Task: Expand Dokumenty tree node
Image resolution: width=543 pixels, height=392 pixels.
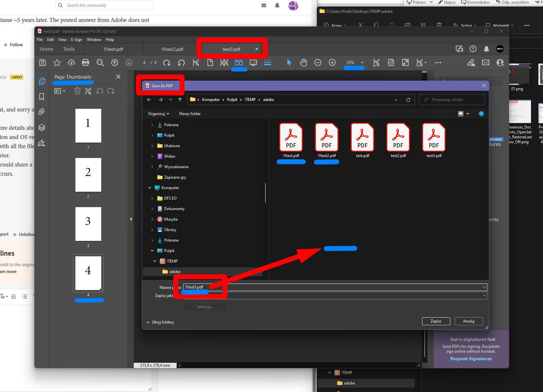Action: pos(152,209)
